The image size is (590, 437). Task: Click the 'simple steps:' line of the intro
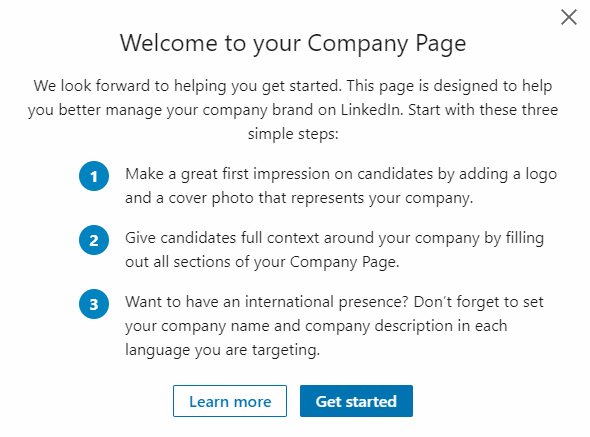coord(293,134)
